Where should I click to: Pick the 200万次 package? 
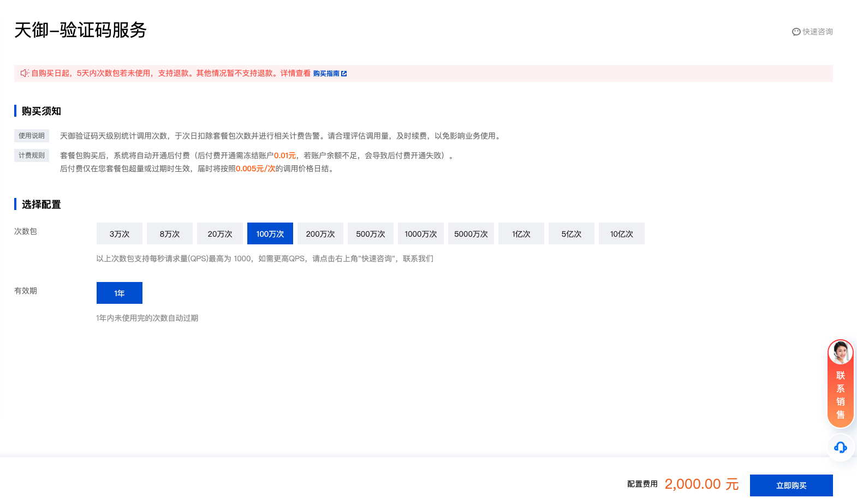[320, 233]
